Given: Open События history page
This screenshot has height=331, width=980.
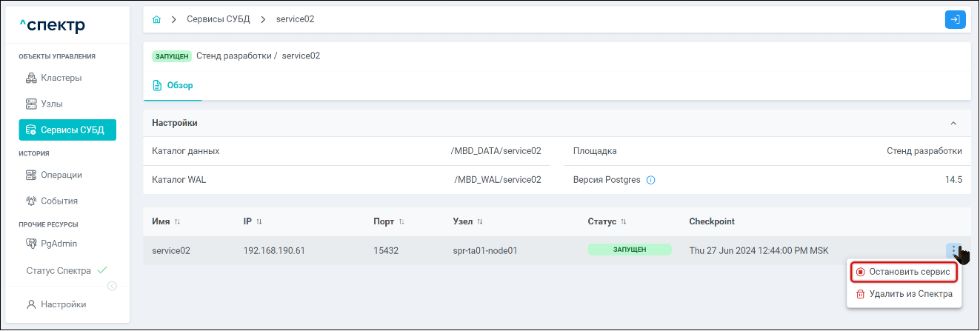Looking at the screenshot, I should (x=59, y=201).
